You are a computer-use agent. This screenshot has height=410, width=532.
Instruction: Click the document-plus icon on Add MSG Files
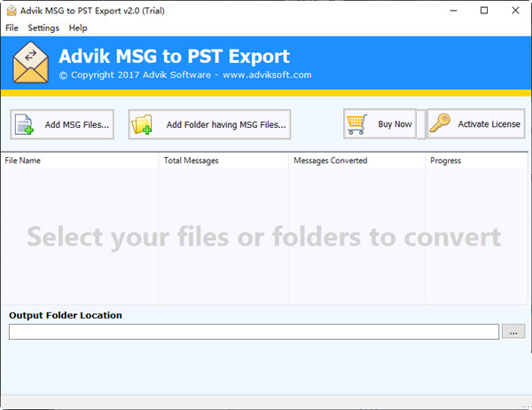[x=24, y=124]
